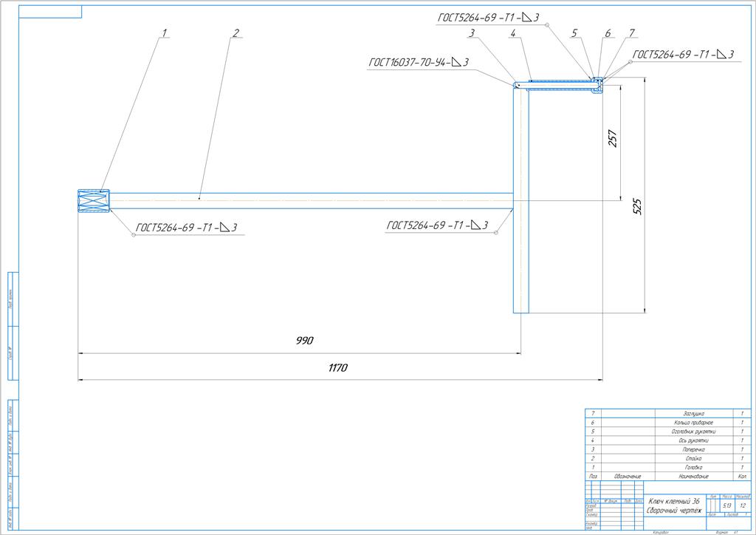Select the ГОСТ16037-70-У4 weld annotation
756x535 pixels.
[419, 62]
